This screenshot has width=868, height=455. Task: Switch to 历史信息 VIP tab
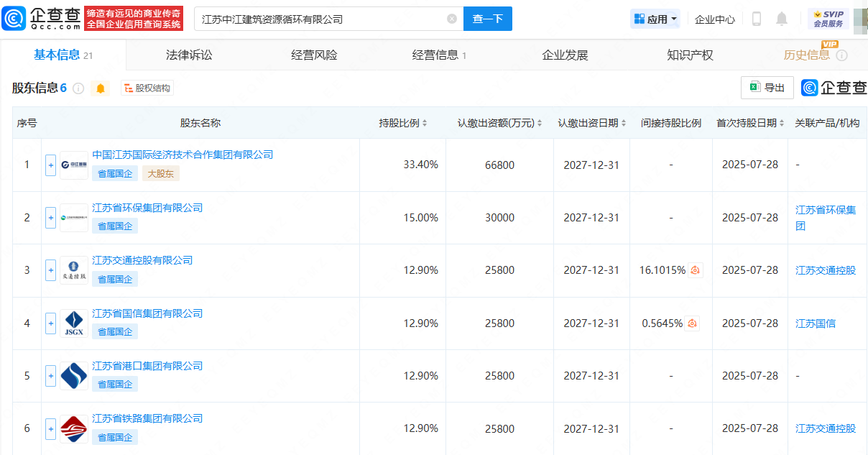tap(807, 55)
